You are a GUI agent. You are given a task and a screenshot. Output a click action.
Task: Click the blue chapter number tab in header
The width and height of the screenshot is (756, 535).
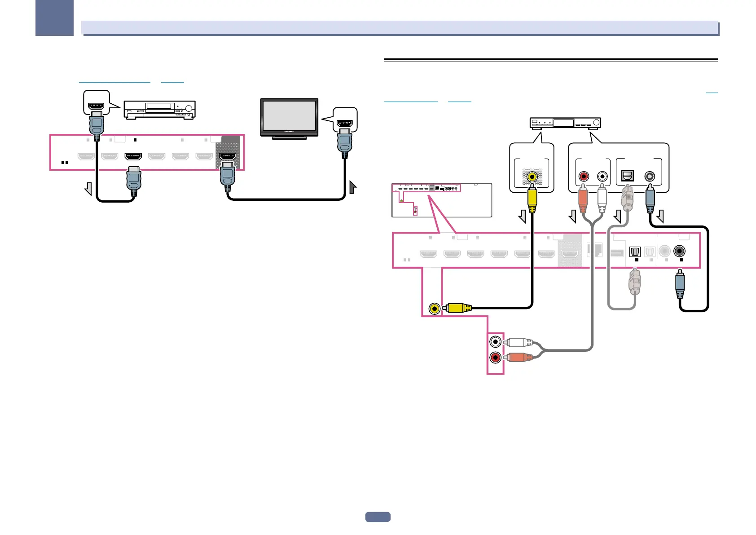pos(55,18)
